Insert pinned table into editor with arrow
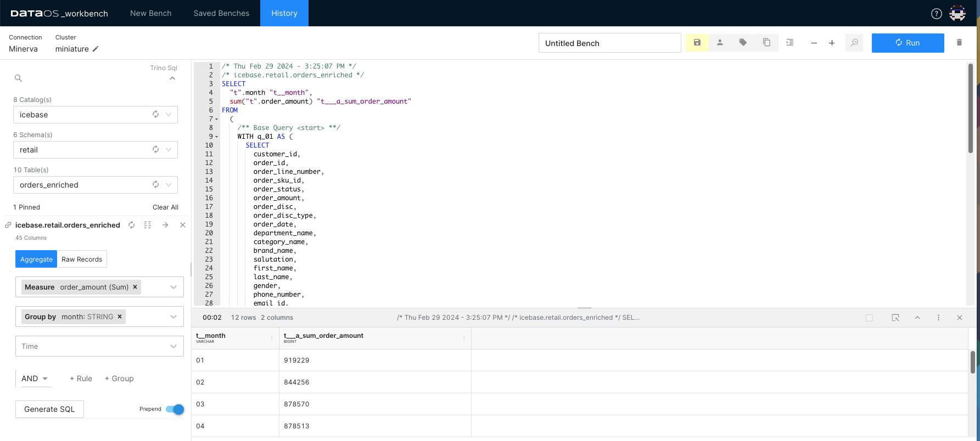 coord(165,225)
